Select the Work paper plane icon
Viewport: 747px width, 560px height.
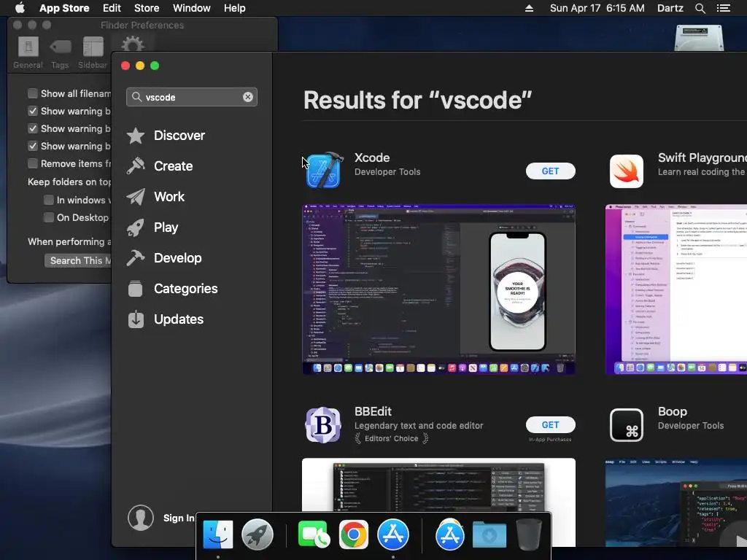[136, 197]
